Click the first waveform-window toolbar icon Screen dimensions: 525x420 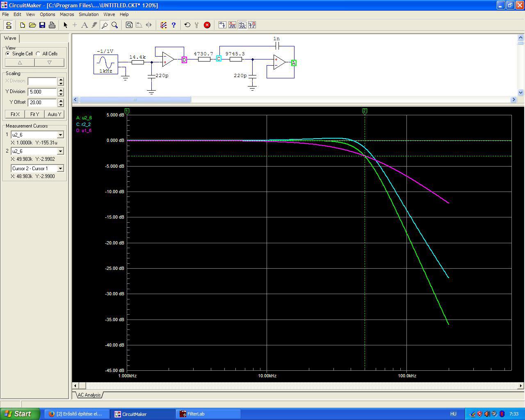(222, 25)
